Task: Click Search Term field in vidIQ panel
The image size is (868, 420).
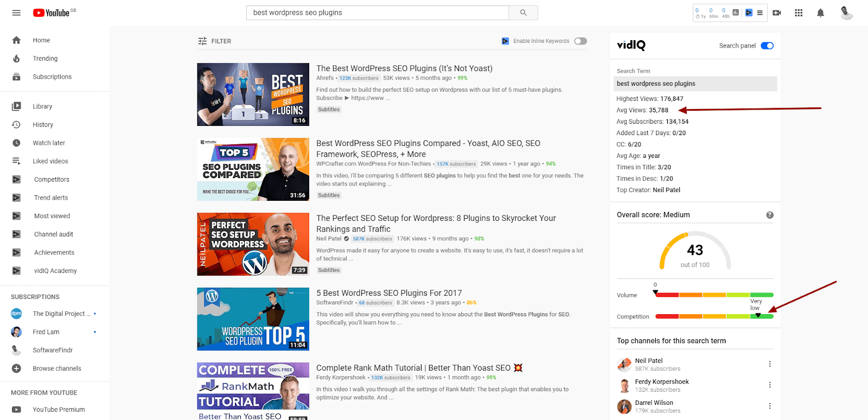Action: [x=695, y=84]
